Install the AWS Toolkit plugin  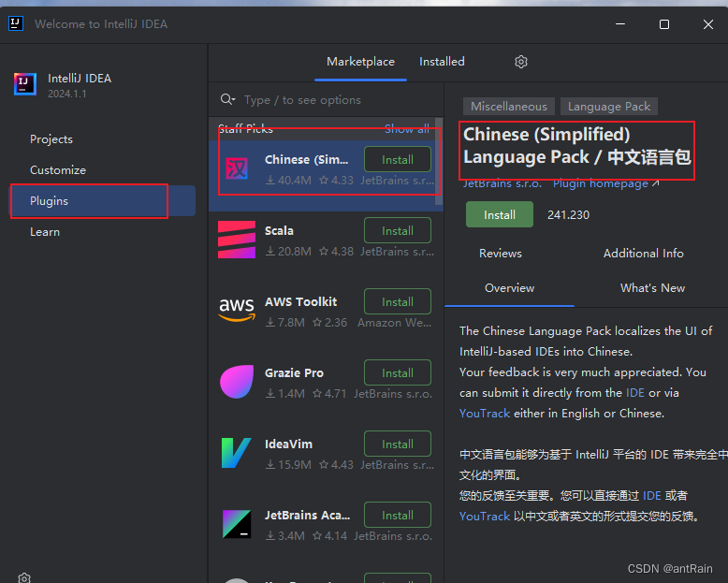(398, 301)
